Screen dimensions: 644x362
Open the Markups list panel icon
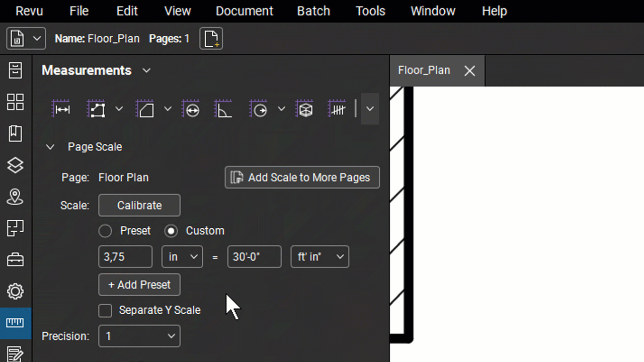pyautogui.click(x=15, y=353)
